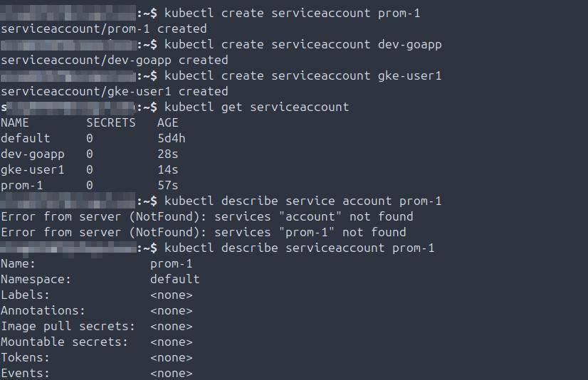Click the AGE column header
588x380 pixels.
pos(168,122)
